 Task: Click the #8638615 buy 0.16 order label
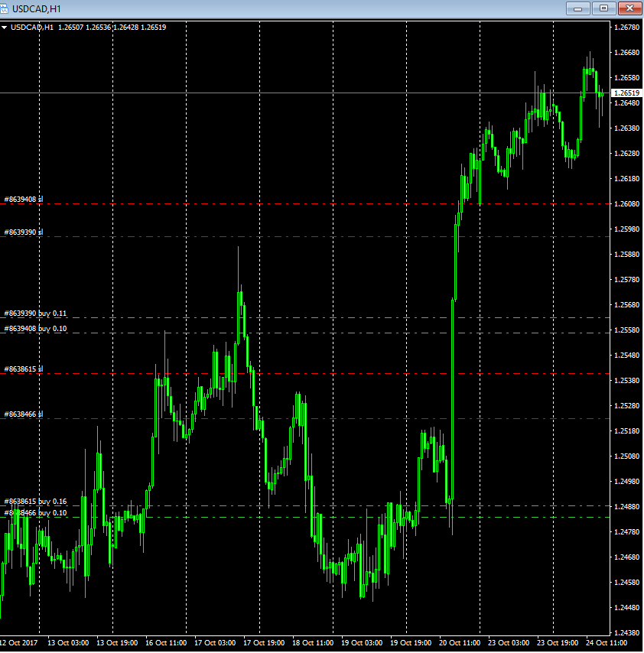coord(35,502)
